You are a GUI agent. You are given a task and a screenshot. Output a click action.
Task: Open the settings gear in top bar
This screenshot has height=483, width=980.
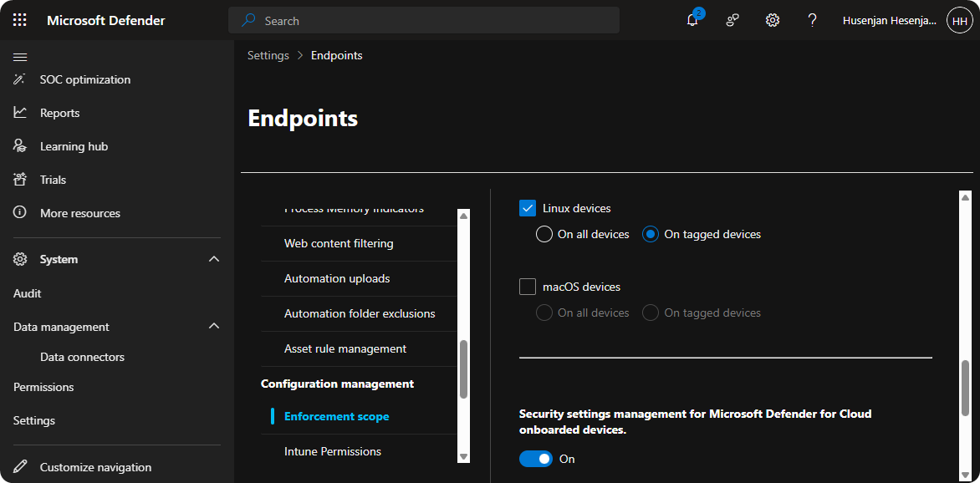pyautogui.click(x=773, y=20)
